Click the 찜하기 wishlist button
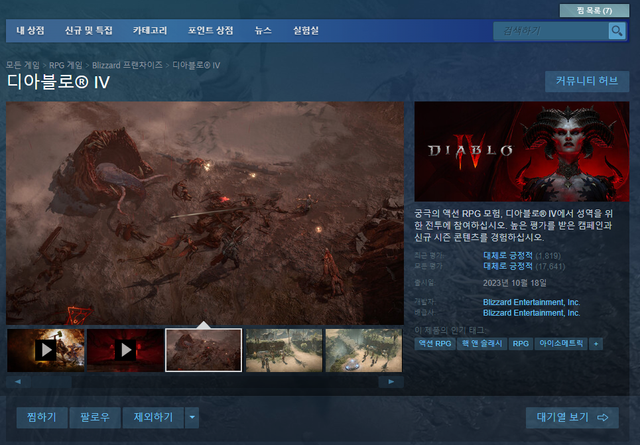The width and height of the screenshot is (640, 445). click(42, 417)
